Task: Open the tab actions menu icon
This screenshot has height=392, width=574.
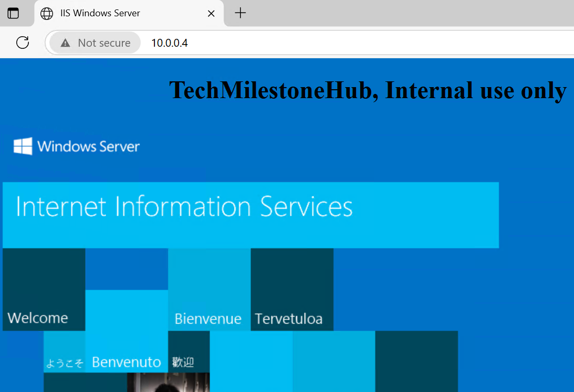Action: point(13,13)
